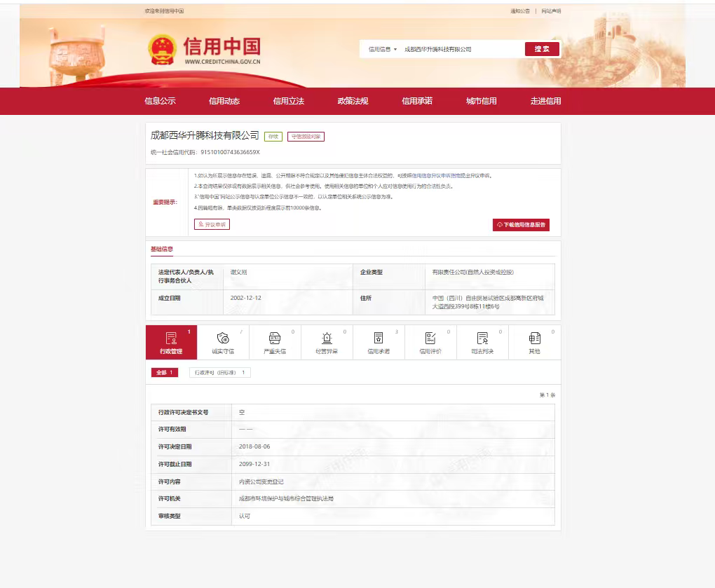Image resolution: width=715 pixels, height=588 pixels.
Task: Open the 信用信息异议申诉指南 link
Action: coord(437,175)
